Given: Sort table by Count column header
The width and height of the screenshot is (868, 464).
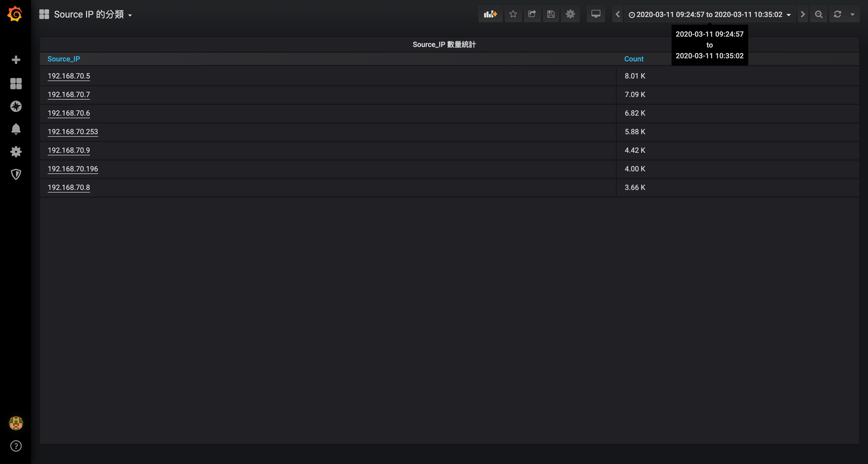Looking at the screenshot, I should tap(634, 59).
